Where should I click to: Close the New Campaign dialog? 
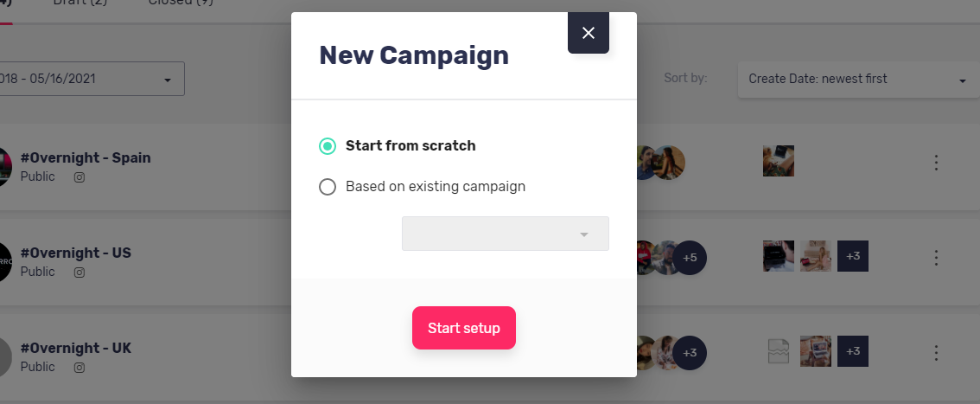click(589, 33)
